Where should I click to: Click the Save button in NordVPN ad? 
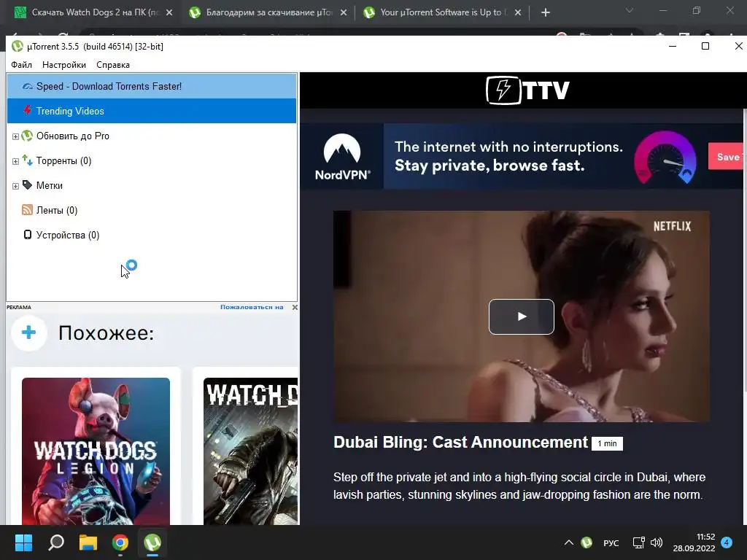[x=727, y=156]
